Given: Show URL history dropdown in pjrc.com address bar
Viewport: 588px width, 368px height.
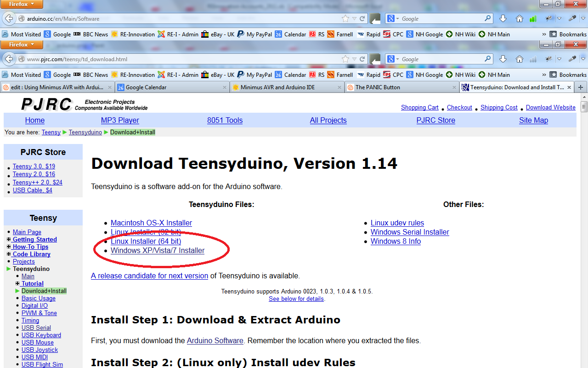Looking at the screenshot, I should [x=354, y=59].
